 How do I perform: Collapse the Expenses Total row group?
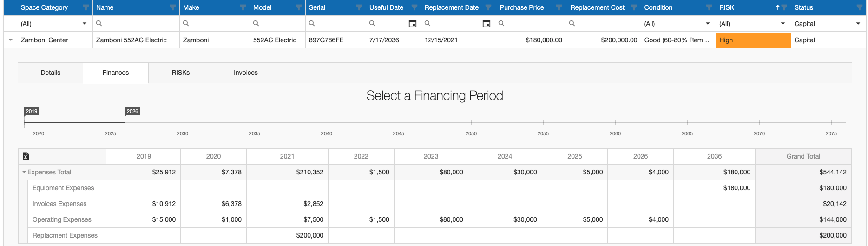[24, 172]
